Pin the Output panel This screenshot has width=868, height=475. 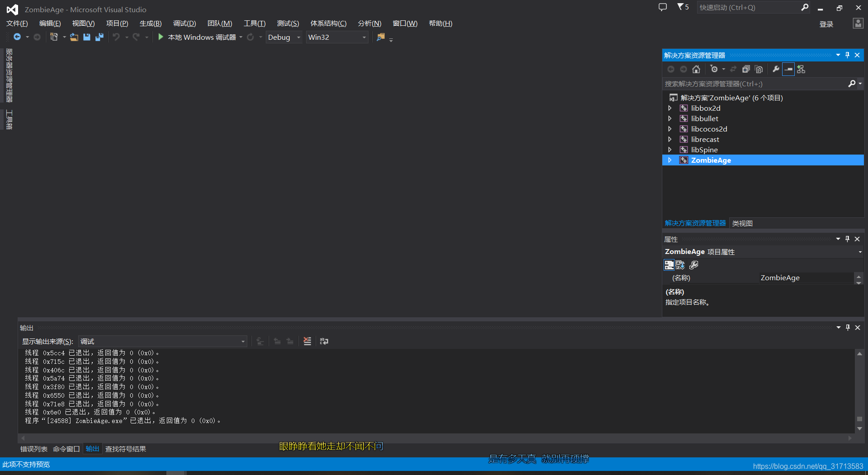click(x=848, y=327)
